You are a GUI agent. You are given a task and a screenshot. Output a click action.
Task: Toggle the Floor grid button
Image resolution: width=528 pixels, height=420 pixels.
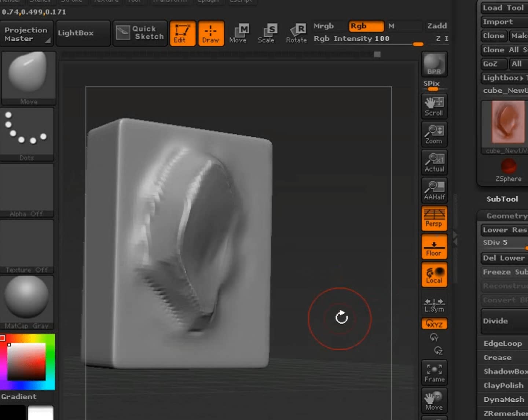click(434, 246)
